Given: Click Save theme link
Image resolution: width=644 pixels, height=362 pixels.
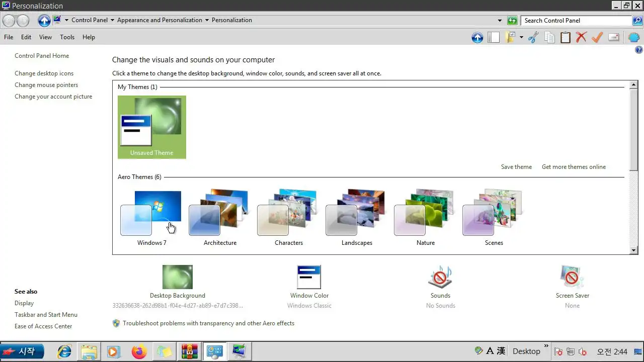Looking at the screenshot, I should click(x=516, y=167).
